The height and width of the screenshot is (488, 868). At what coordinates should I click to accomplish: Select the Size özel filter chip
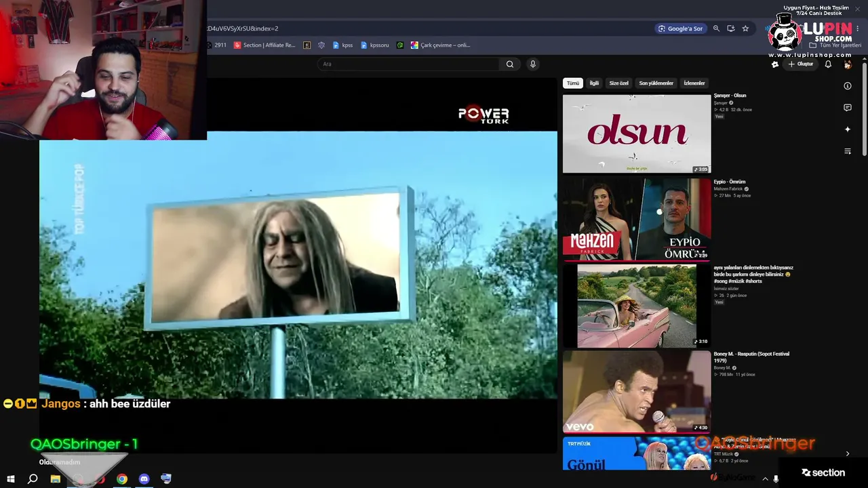[619, 83]
